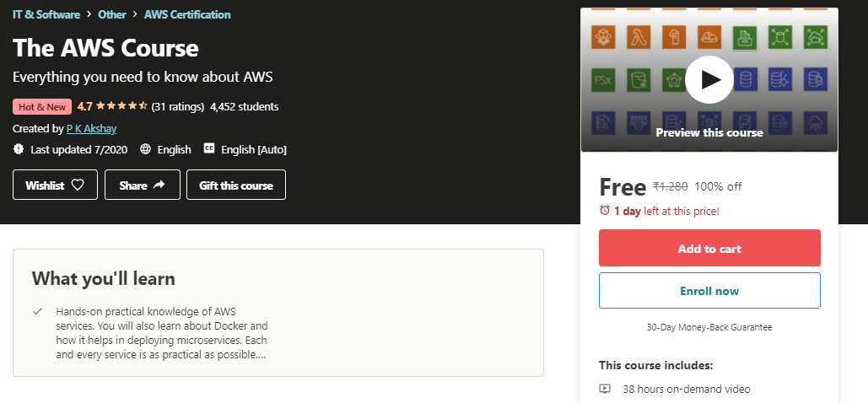The image size is (868, 403).
Task: Click the Preview this course label
Action: [x=709, y=132]
